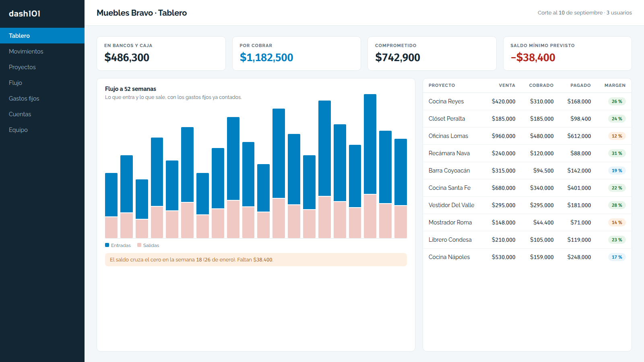Screen dimensions: 644x362
Task: Sort the table by the Venta column header
Action: (507, 85)
